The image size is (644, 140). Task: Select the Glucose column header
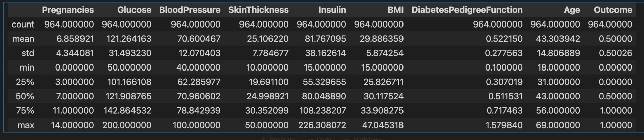134,10
